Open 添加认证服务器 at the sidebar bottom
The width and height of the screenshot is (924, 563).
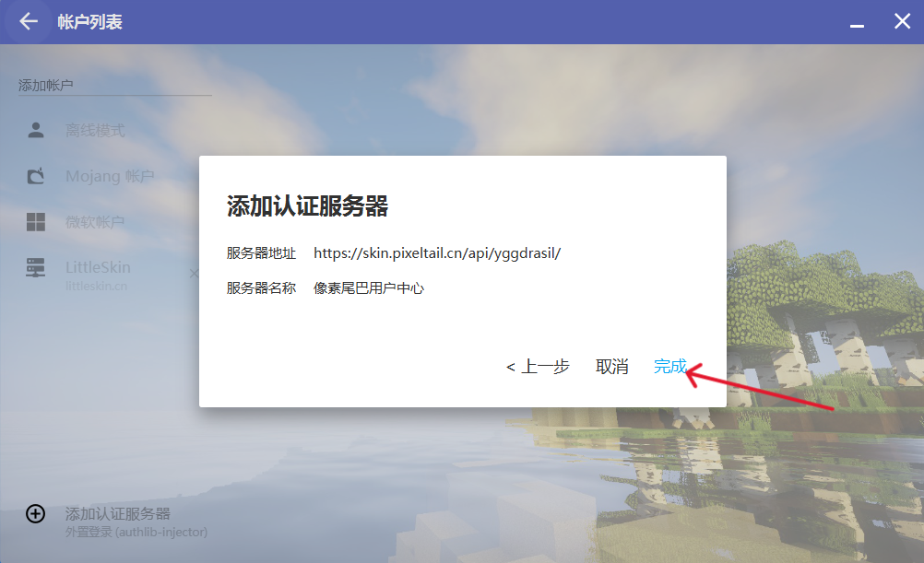[x=117, y=514]
